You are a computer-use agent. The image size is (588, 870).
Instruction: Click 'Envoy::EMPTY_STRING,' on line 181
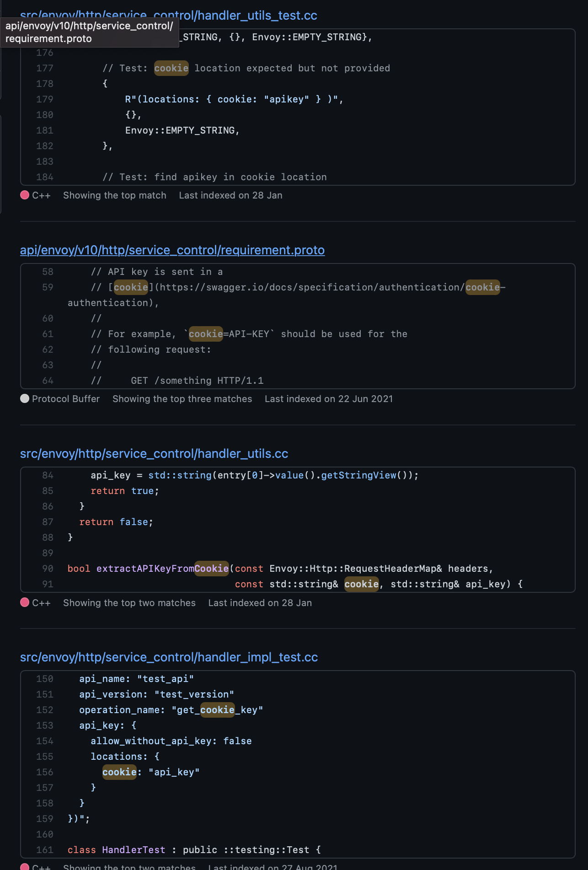[x=182, y=130]
